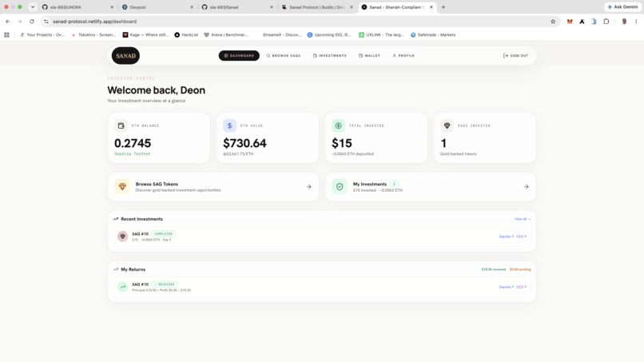Open the apps grid in bookmarks bar
The width and height of the screenshot is (644, 362).
point(6,35)
